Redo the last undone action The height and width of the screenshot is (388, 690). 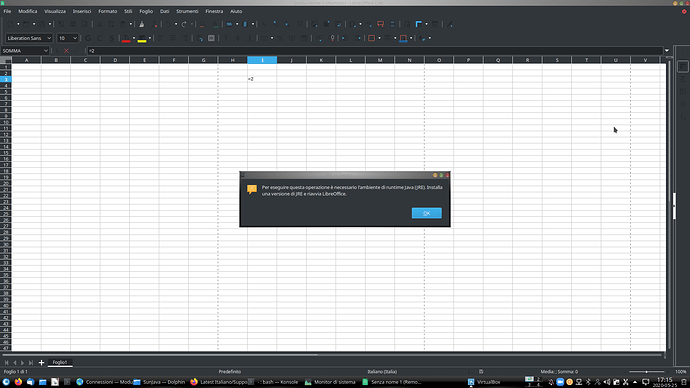[x=184, y=24]
